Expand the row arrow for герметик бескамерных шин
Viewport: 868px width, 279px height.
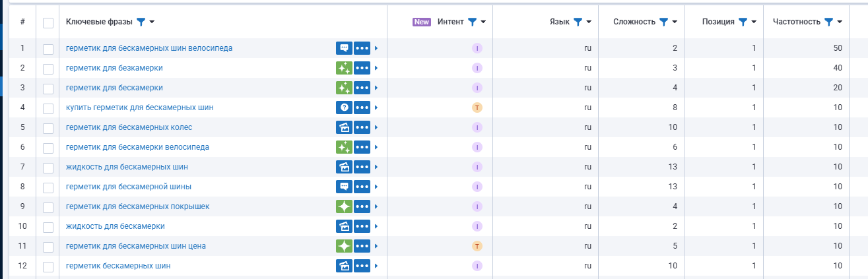(x=376, y=266)
